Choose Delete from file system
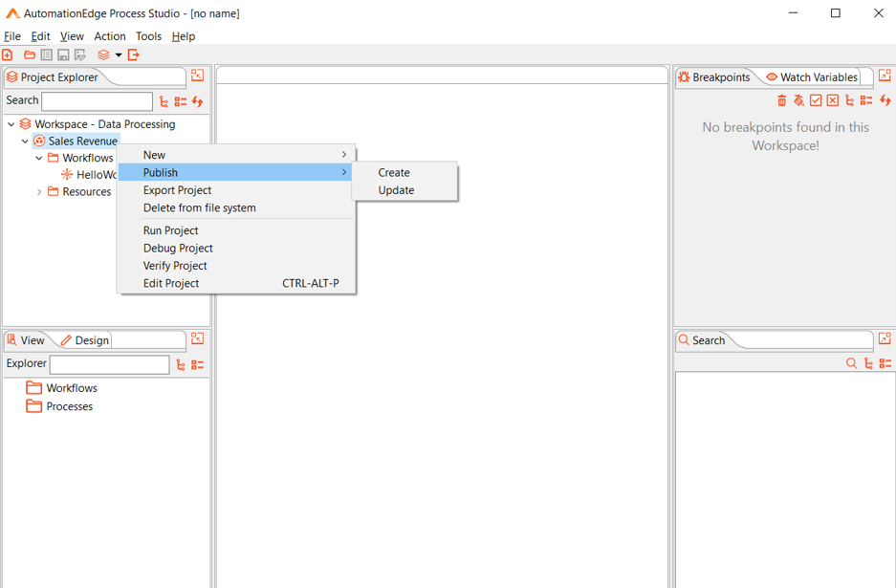This screenshot has width=896, height=588. [x=236, y=208]
